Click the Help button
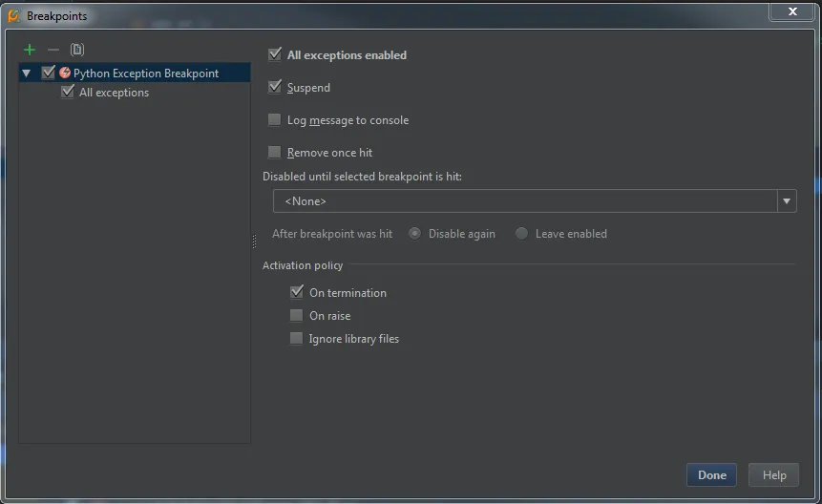822x504 pixels. point(774,475)
